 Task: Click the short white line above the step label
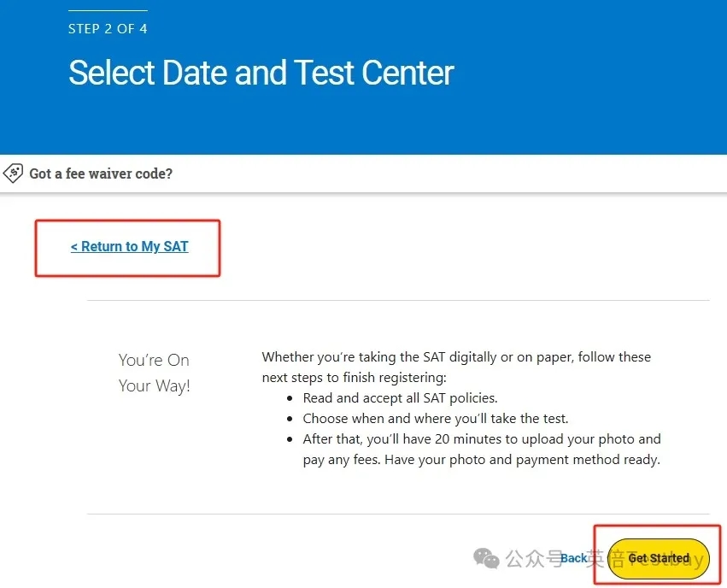click(x=108, y=11)
